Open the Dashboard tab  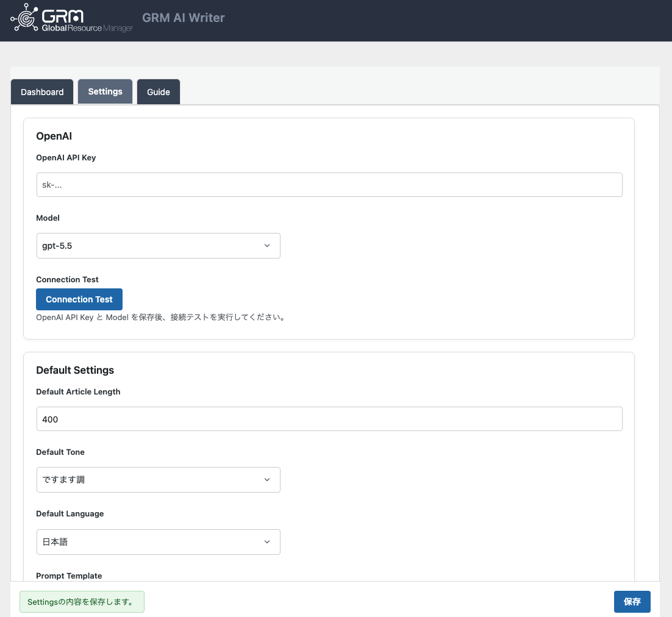point(42,91)
